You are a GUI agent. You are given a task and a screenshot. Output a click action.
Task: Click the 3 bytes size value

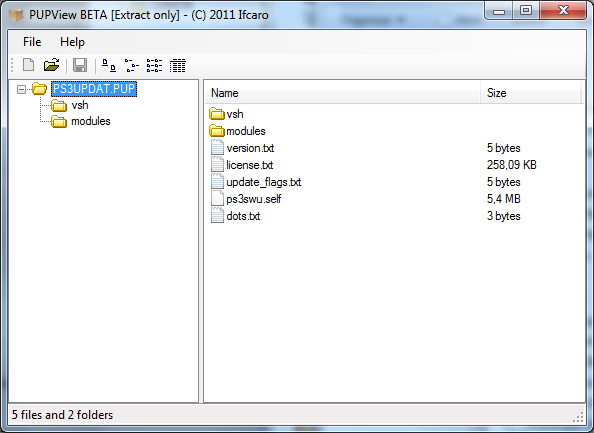[503, 216]
